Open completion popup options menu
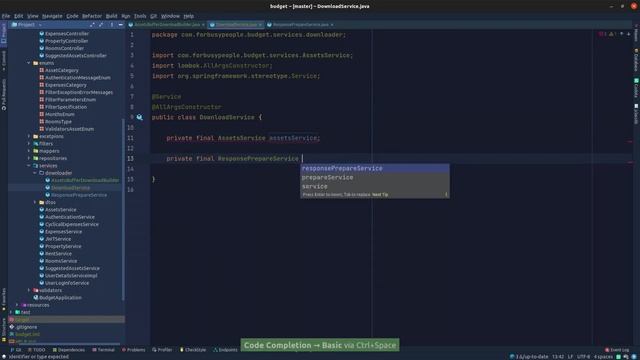The image size is (640, 360). click(446, 195)
